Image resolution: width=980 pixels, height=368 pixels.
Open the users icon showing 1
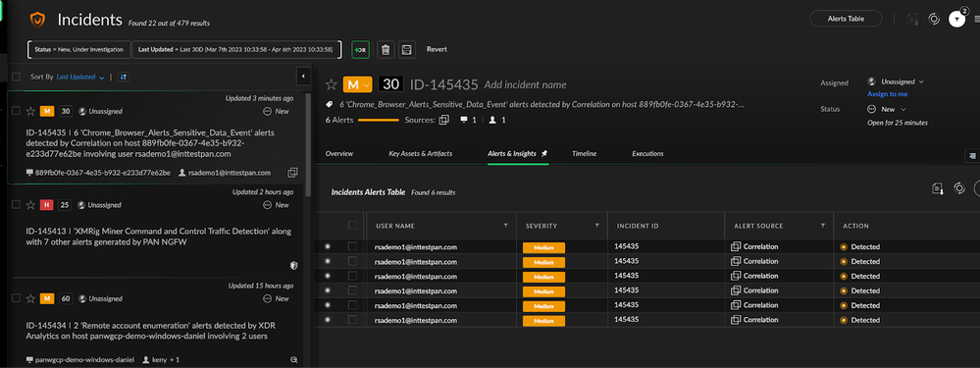click(x=493, y=120)
